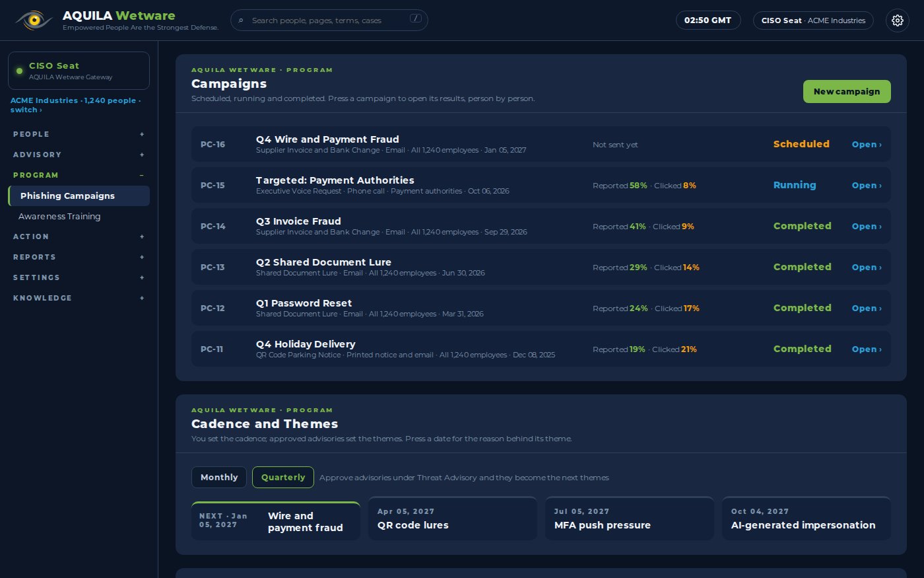Click the search magnifier icon
The width and height of the screenshot is (924, 578).
pyautogui.click(x=241, y=20)
